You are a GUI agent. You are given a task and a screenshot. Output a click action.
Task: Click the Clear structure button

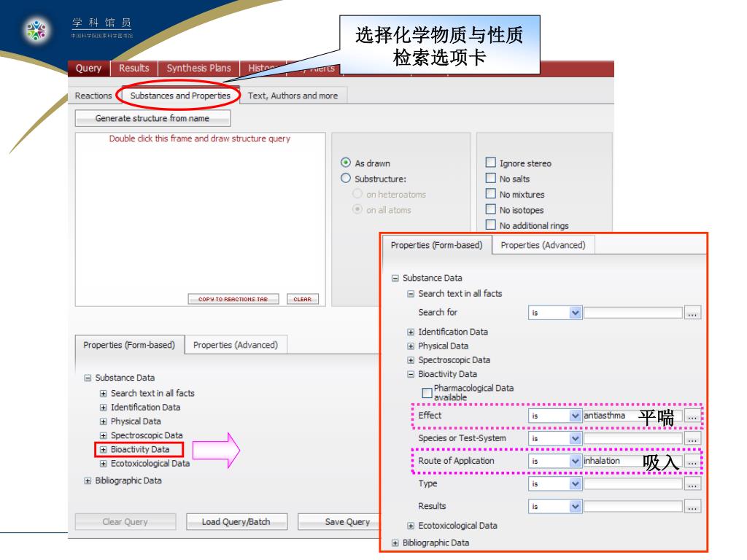(x=303, y=299)
